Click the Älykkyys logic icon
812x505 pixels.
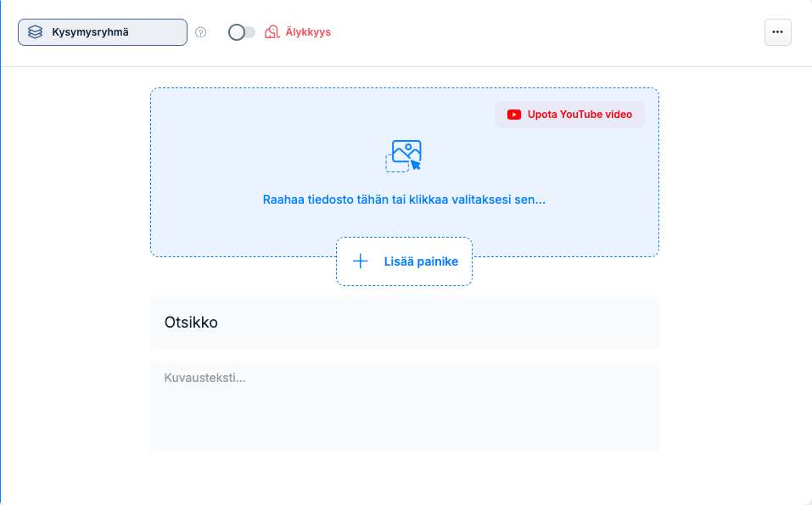tap(272, 32)
